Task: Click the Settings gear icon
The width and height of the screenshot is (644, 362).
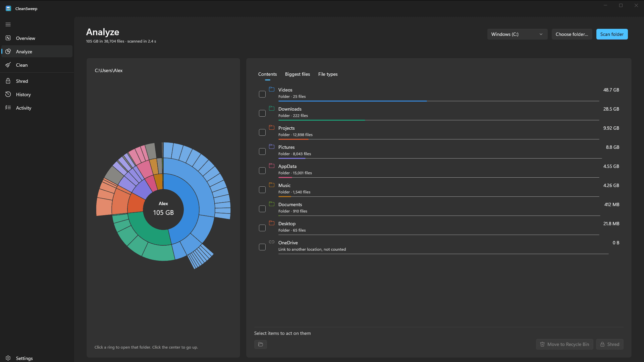Action: point(8,358)
